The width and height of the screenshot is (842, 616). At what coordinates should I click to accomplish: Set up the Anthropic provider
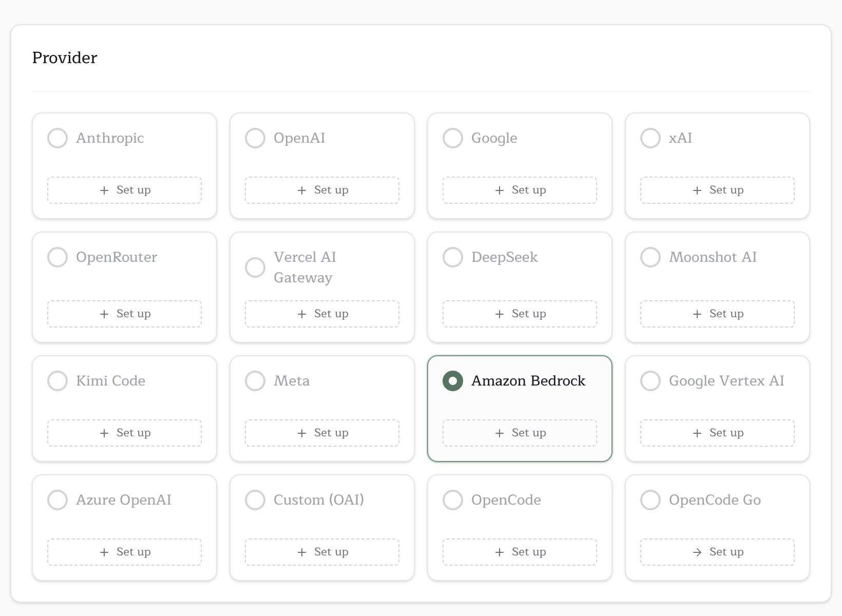(125, 190)
